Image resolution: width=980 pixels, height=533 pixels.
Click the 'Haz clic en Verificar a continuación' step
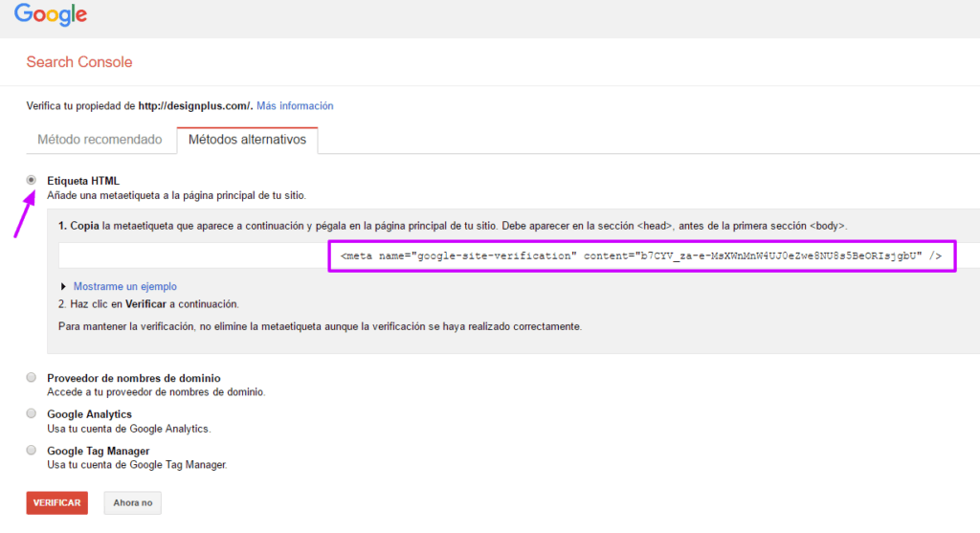pos(148,304)
